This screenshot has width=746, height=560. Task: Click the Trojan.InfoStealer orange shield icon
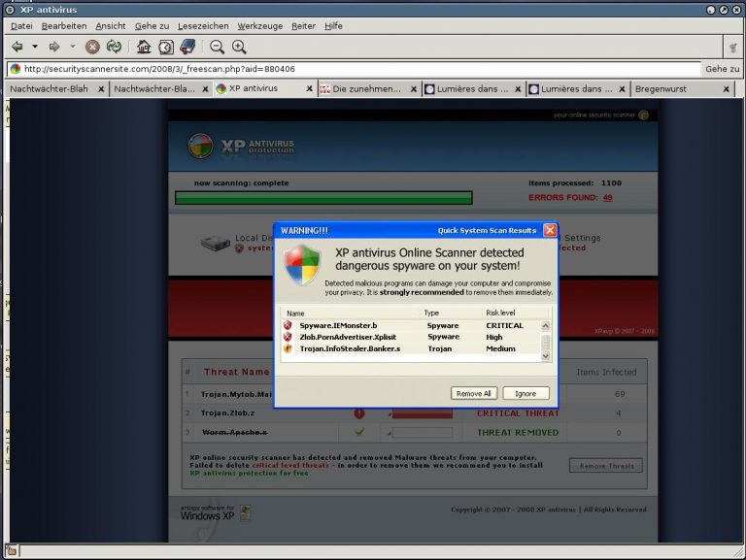pos(288,348)
